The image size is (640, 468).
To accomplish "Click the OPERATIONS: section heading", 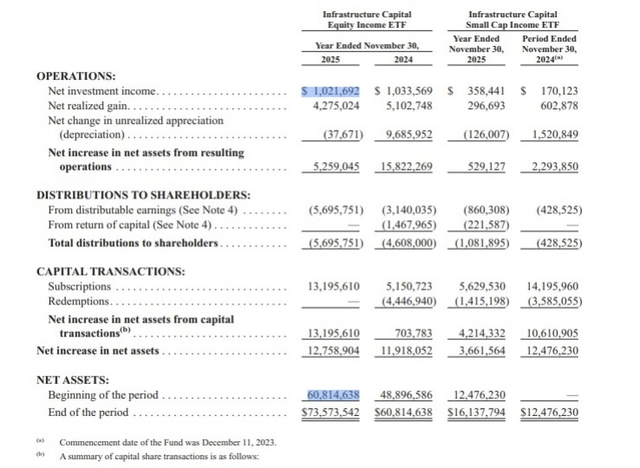I will (x=76, y=76).
